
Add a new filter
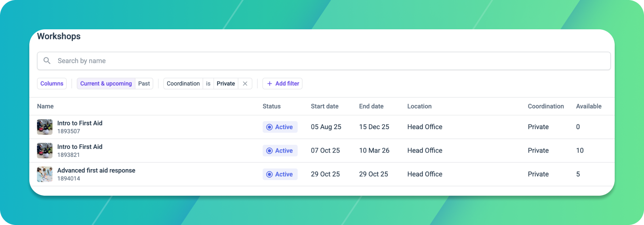[x=282, y=84]
